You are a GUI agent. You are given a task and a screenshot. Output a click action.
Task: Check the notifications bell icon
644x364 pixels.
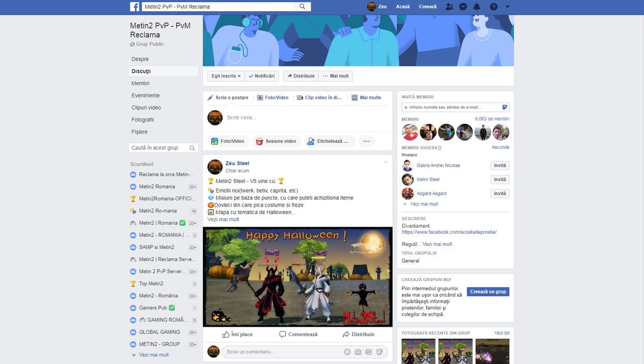pyautogui.click(x=477, y=6)
